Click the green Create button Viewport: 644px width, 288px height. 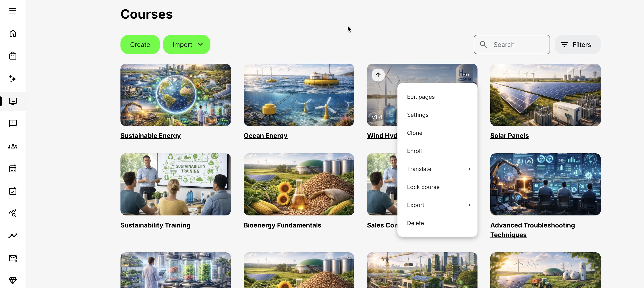(140, 44)
